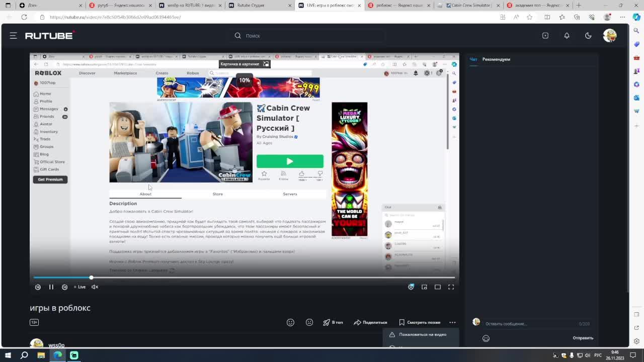Image resolution: width=644 pixels, height=362 pixels.
Task: Click the RUTUBE logo
Action: click(x=50, y=36)
